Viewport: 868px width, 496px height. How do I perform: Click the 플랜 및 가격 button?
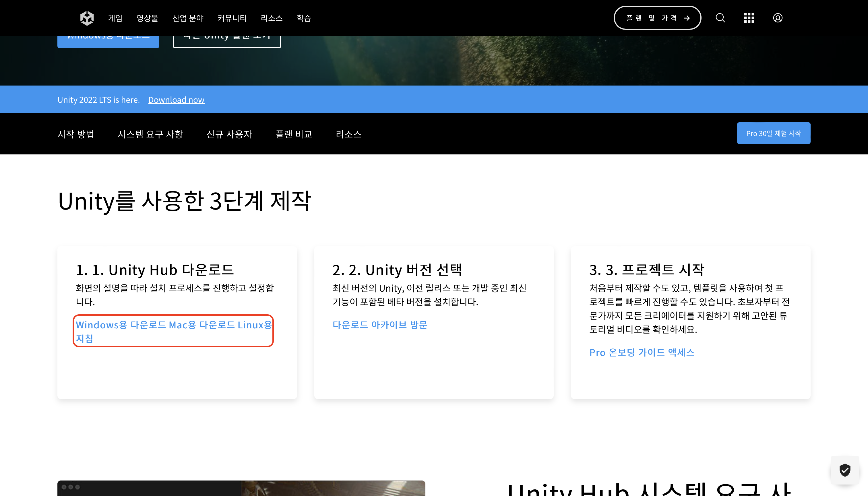(657, 18)
